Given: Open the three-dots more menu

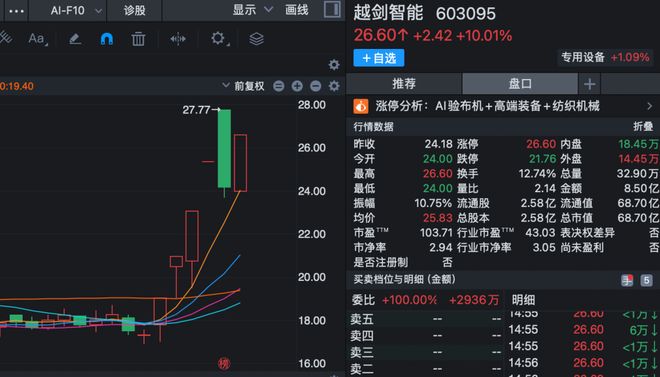Looking at the screenshot, I should pos(16,11).
